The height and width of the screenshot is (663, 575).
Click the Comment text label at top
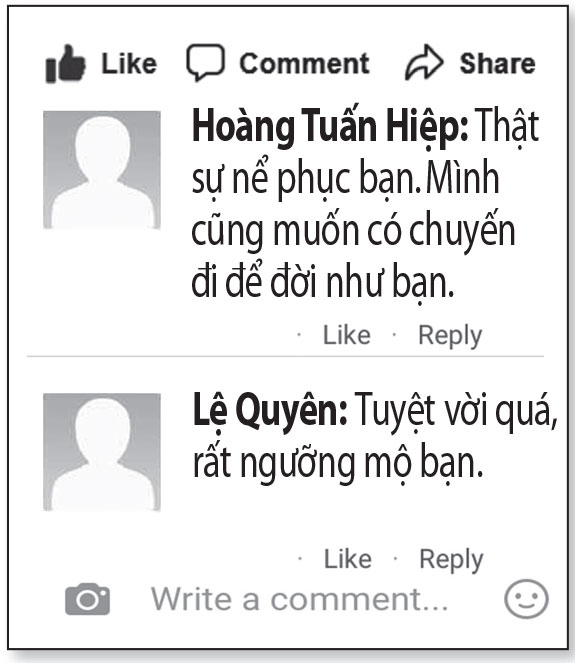(304, 63)
